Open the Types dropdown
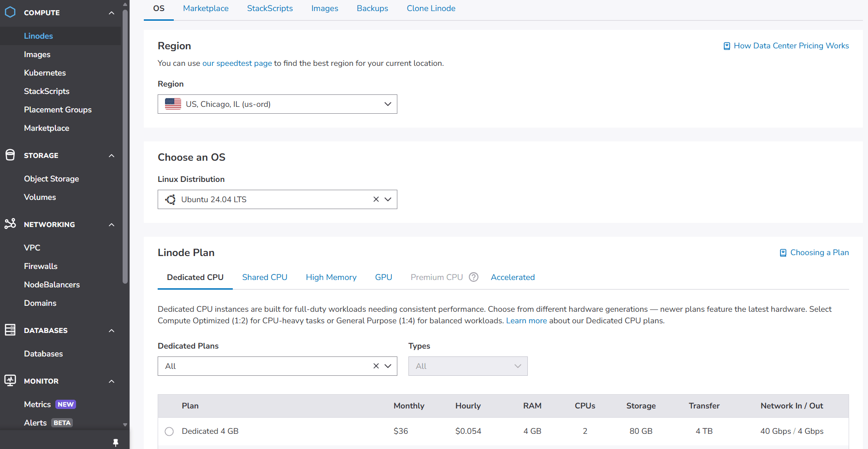Image resolution: width=868 pixels, height=449 pixels. [468, 366]
